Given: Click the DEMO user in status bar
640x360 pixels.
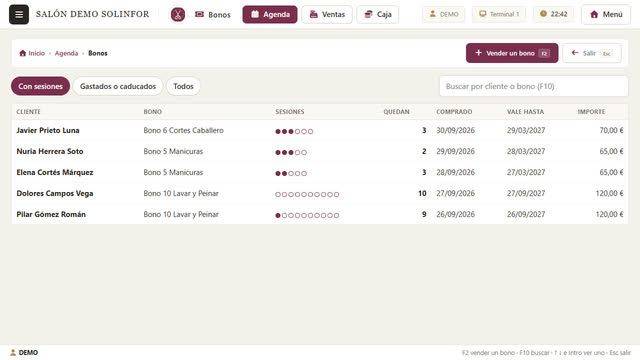Looking at the screenshot, I should click(x=24, y=353).
